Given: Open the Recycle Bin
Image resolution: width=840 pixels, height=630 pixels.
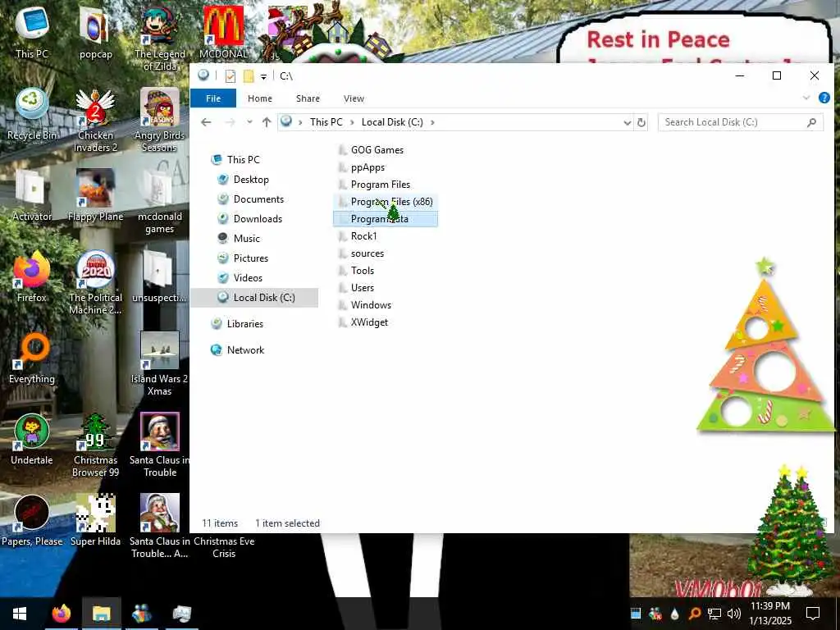Looking at the screenshot, I should (32, 113).
